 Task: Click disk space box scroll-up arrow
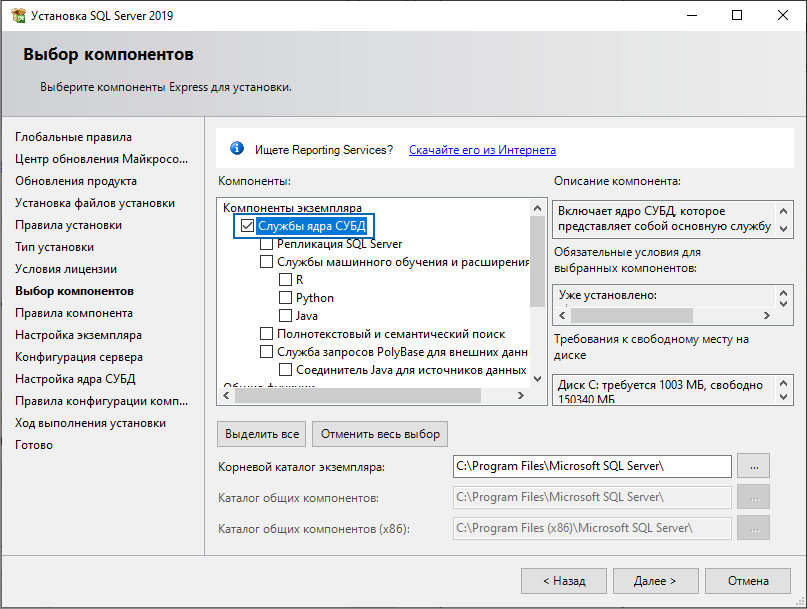click(x=783, y=383)
